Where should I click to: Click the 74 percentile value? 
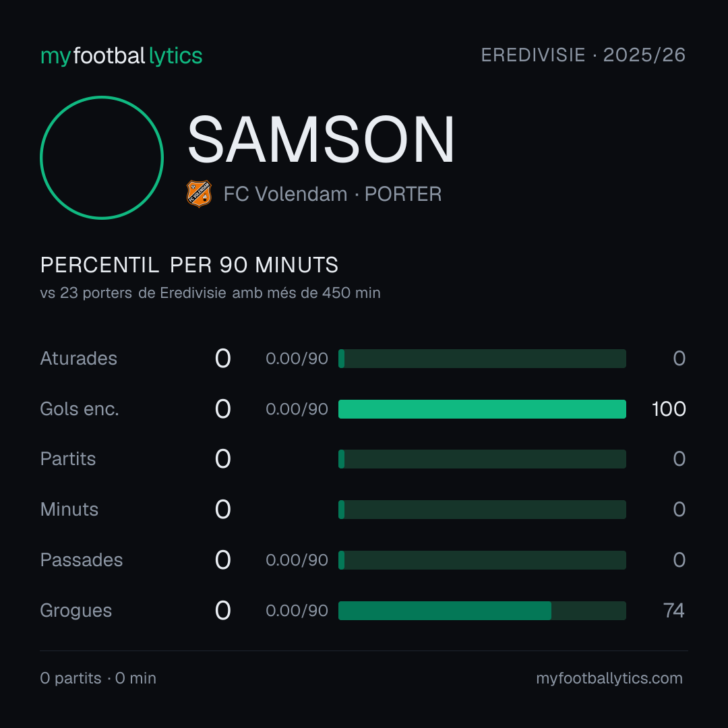tap(673, 611)
